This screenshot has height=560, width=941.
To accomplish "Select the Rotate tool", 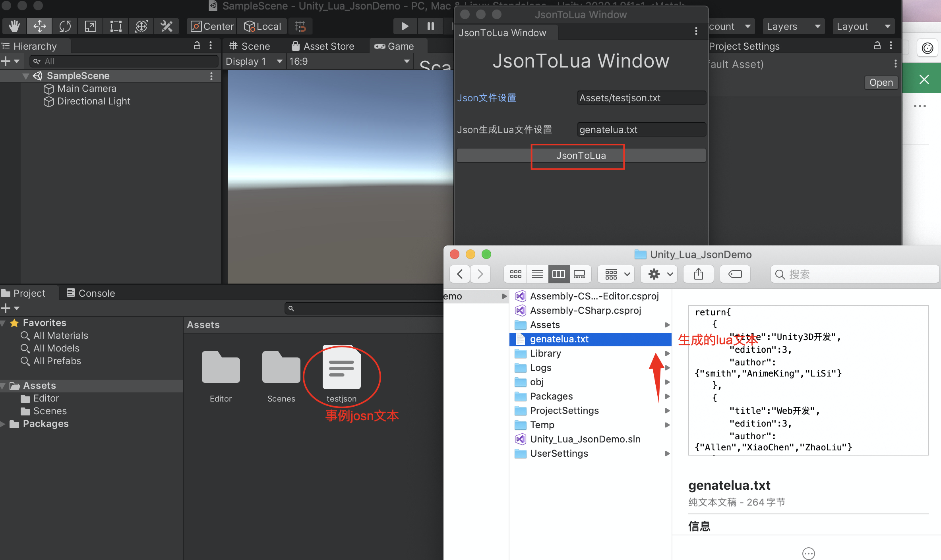I will (x=65, y=26).
